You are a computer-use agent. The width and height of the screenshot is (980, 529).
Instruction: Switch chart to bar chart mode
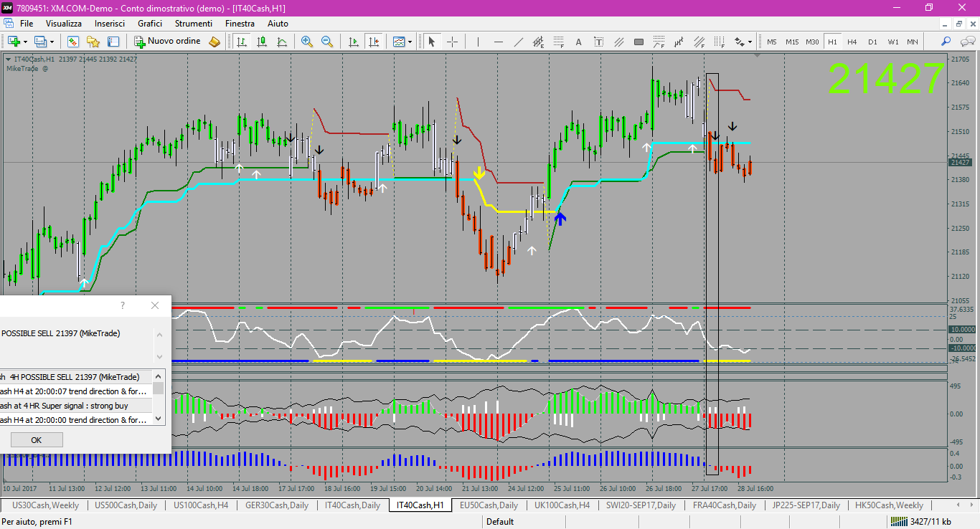point(242,42)
